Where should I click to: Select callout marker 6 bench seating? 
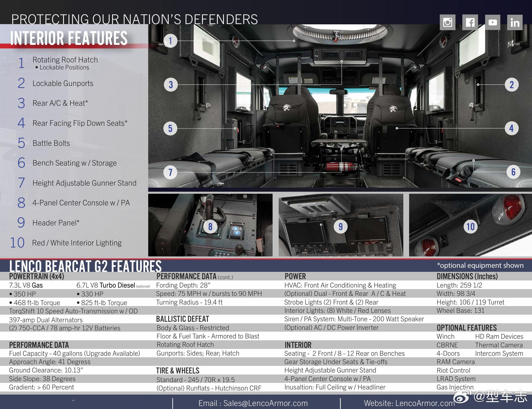[x=513, y=172]
